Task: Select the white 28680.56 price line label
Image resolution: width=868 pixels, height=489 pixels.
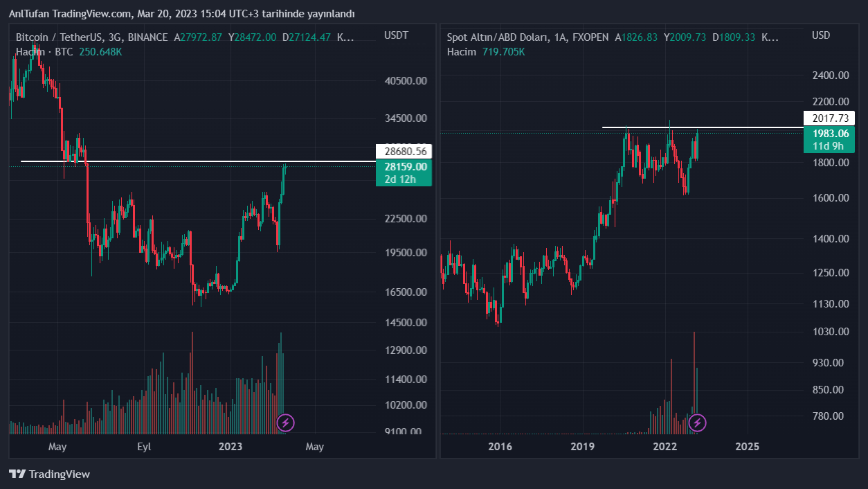Action: coord(403,151)
